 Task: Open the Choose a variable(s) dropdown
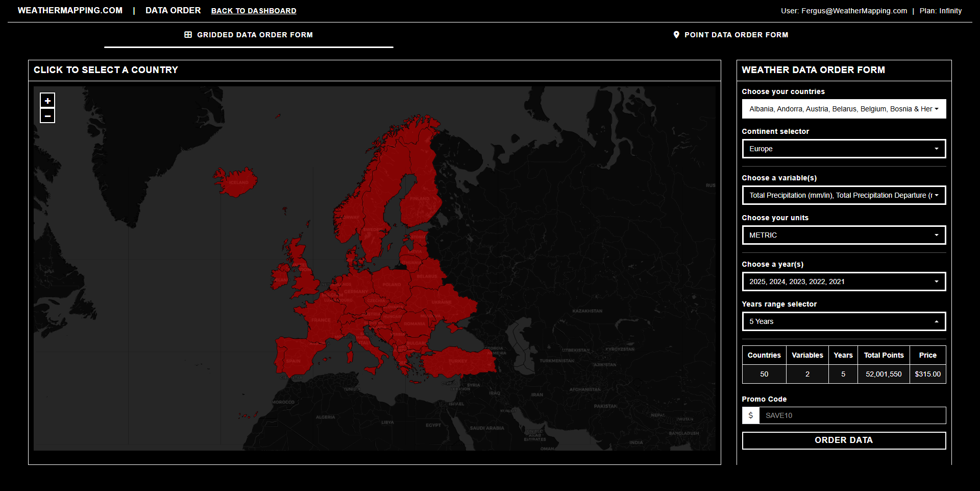[843, 195]
